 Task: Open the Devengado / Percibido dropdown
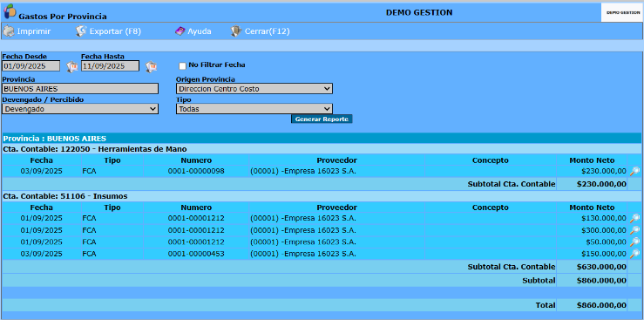(x=80, y=109)
